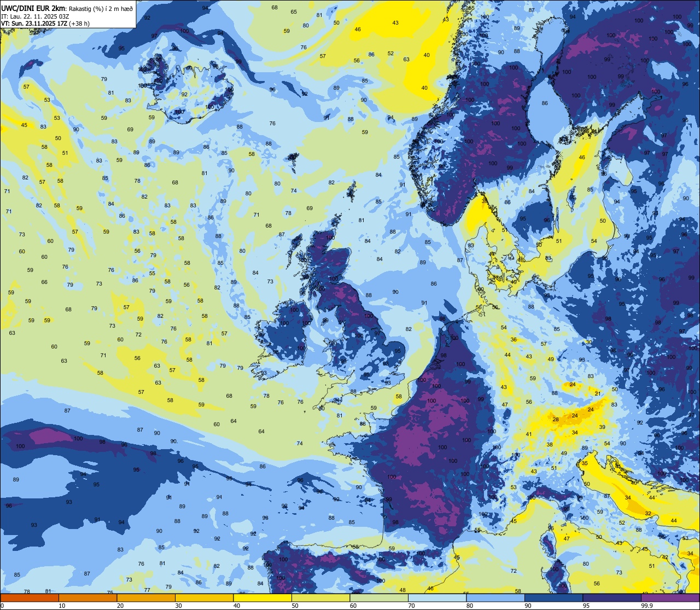Click the 70–80 light blue legend segment
This screenshot has width=700, height=610.
pyautogui.click(x=437, y=597)
